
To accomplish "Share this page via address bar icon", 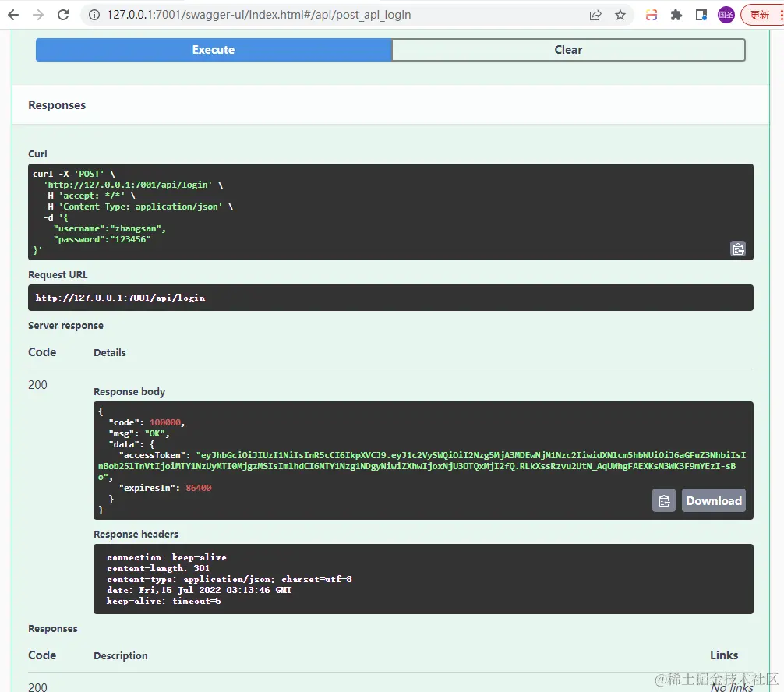I will [x=595, y=15].
